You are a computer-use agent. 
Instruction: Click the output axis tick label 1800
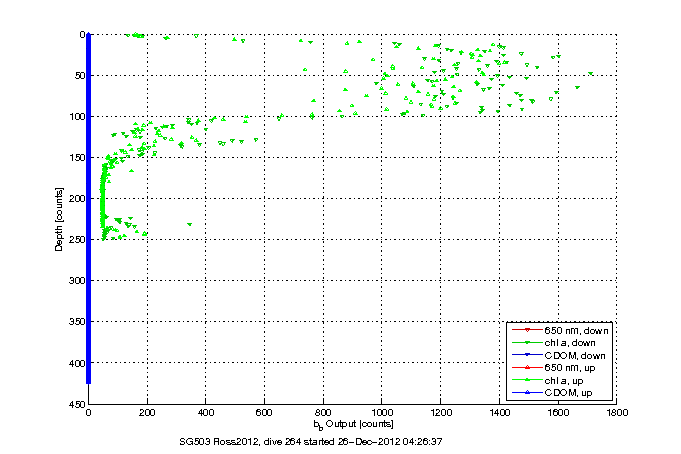(616, 412)
